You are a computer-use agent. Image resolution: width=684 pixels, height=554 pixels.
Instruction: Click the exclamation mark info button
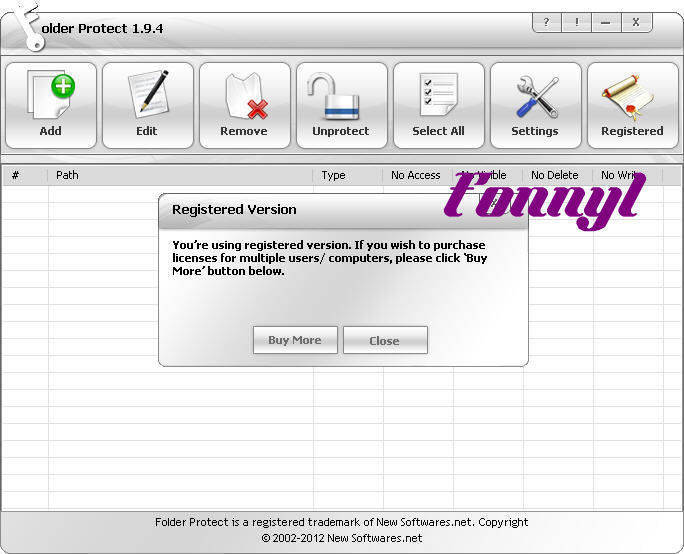577,22
